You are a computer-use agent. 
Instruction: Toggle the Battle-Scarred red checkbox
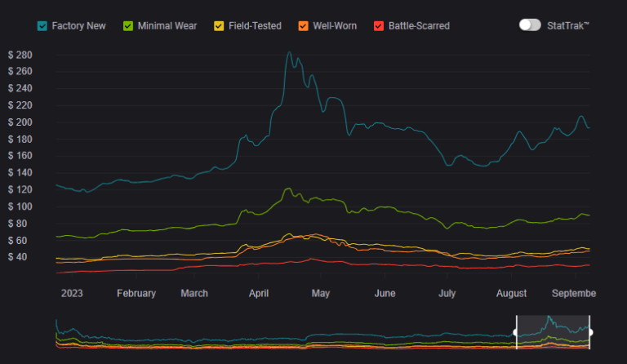coord(378,26)
